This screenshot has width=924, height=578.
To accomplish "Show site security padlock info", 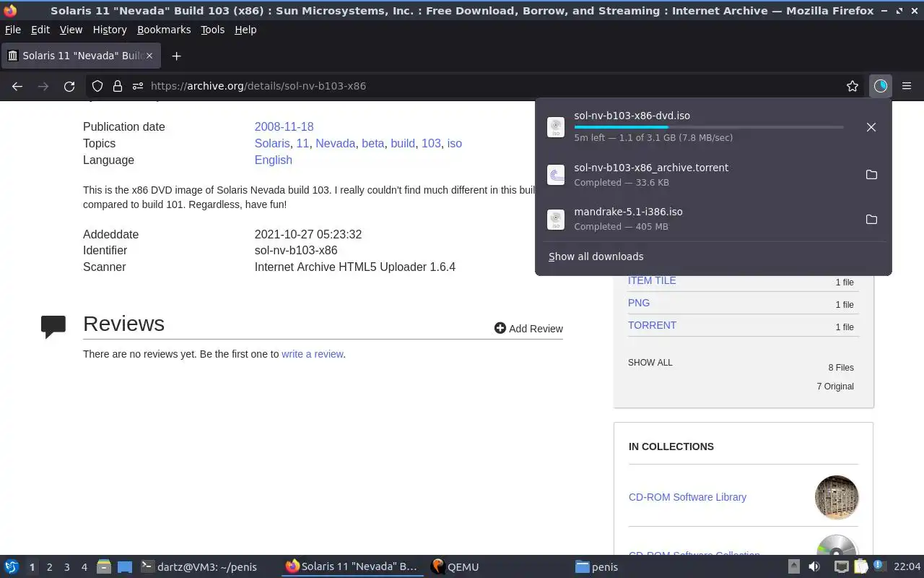I will (x=117, y=86).
